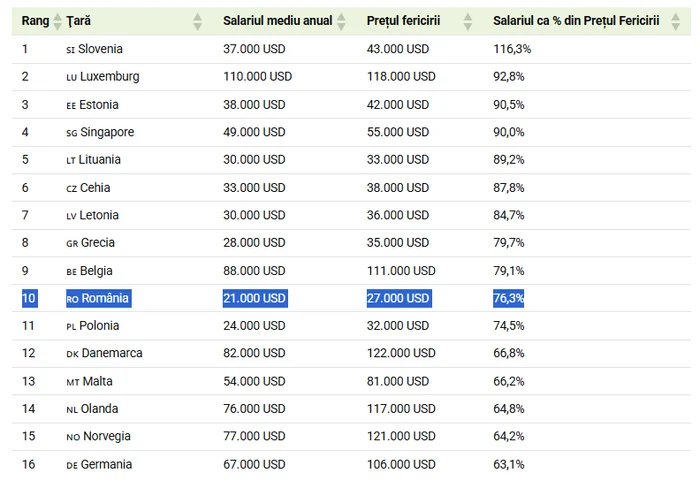Click the 76.000 USD salary for Olanda

[254, 408]
